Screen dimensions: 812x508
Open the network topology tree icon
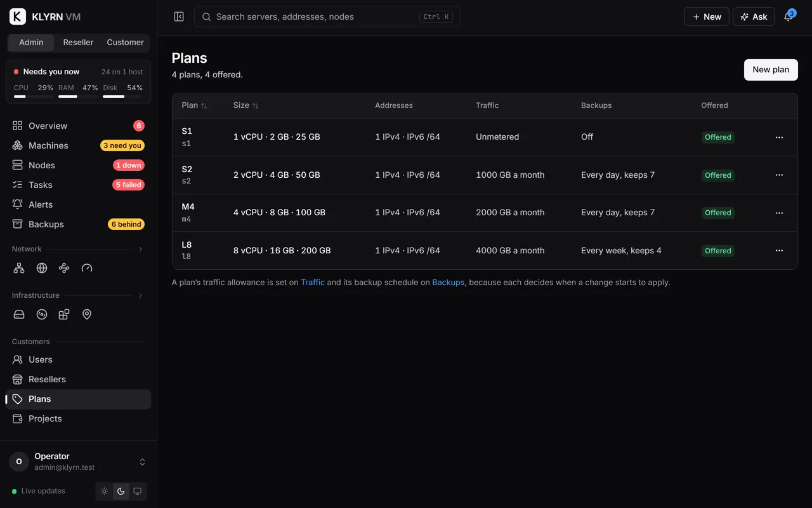coord(19,268)
